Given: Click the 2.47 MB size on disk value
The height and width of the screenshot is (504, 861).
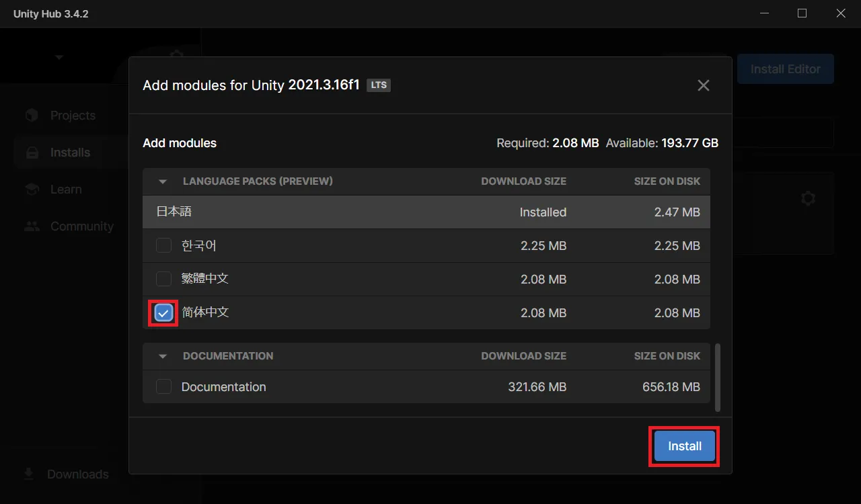Looking at the screenshot, I should 677,212.
